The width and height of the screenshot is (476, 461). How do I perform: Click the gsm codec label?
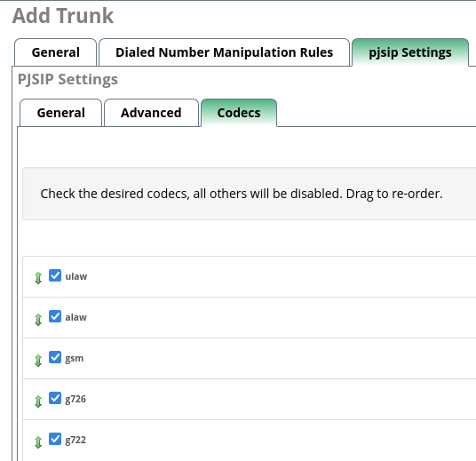75,358
